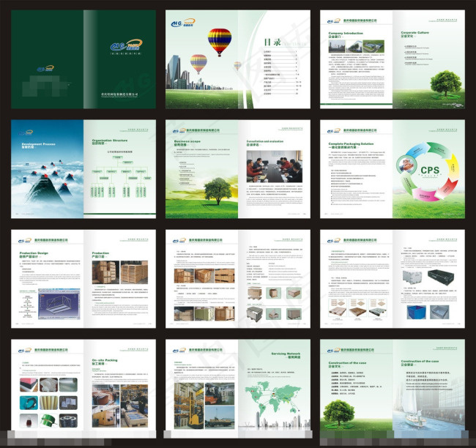Viewport: 476px width, 448px height.
Task: Select the CAD software screenshot image
Action: [59, 304]
